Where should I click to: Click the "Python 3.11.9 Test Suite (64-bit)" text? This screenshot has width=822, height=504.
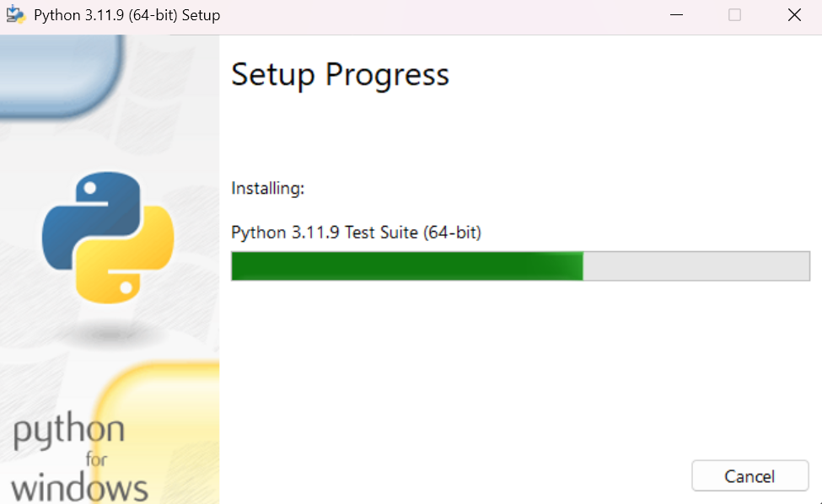click(x=356, y=233)
